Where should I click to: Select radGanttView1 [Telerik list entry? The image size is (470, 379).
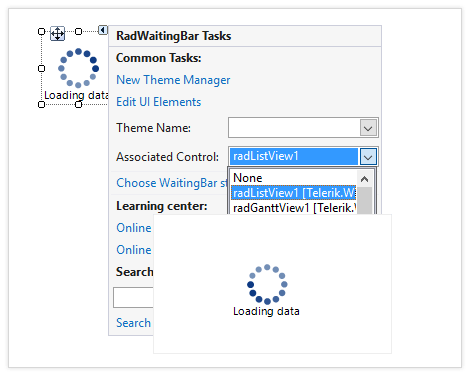(294, 208)
